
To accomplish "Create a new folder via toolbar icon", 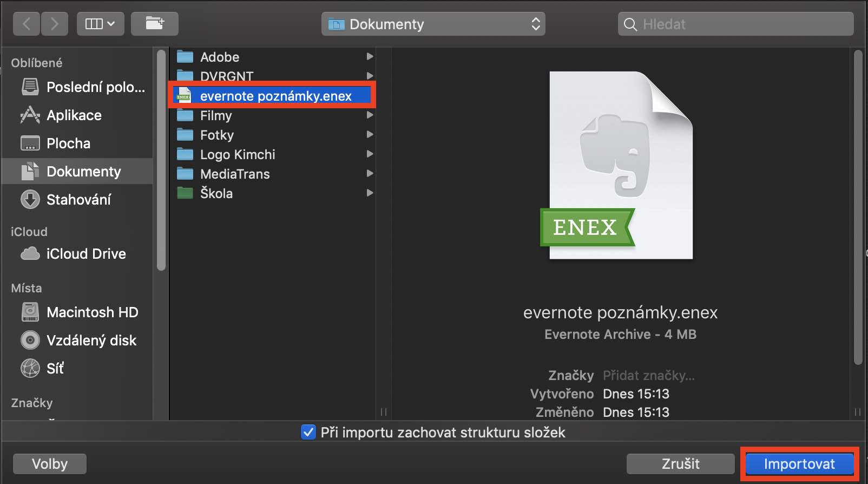I will [155, 24].
